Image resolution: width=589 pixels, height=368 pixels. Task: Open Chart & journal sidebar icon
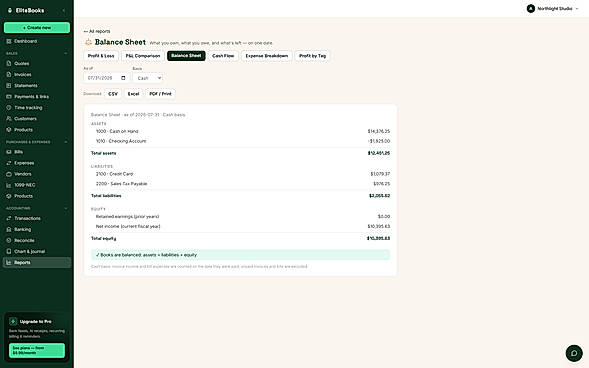pos(9,251)
